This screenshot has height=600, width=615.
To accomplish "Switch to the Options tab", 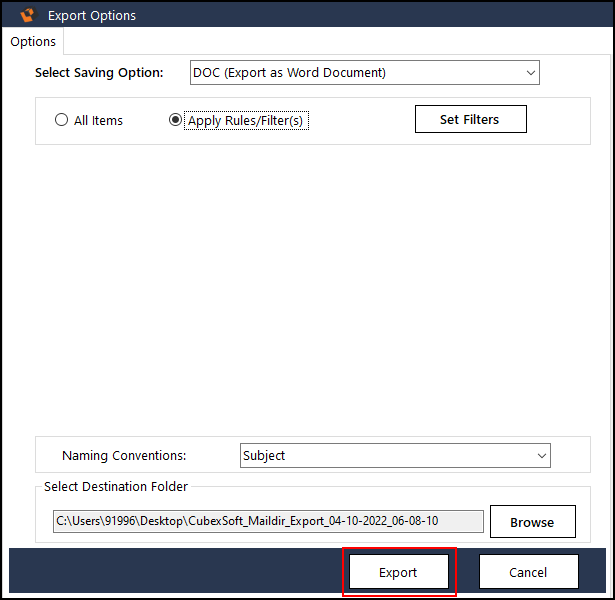I will pyautogui.click(x=33, y=42).
